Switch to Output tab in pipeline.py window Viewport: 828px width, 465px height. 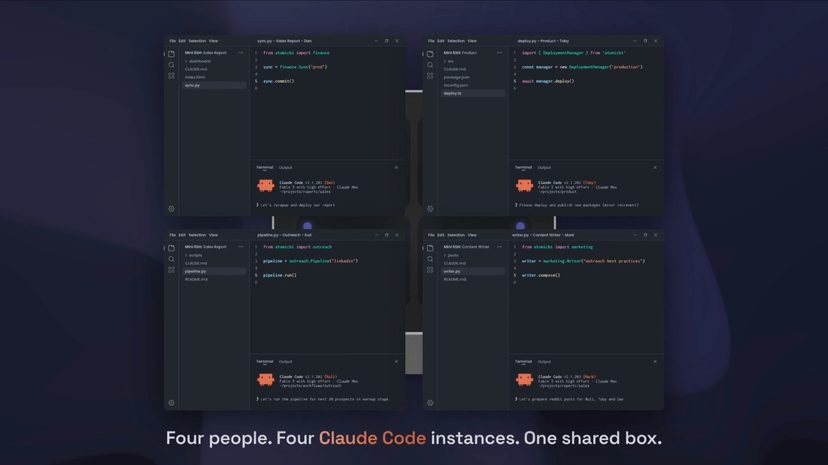pyautogui.click(x=286, y=362)
